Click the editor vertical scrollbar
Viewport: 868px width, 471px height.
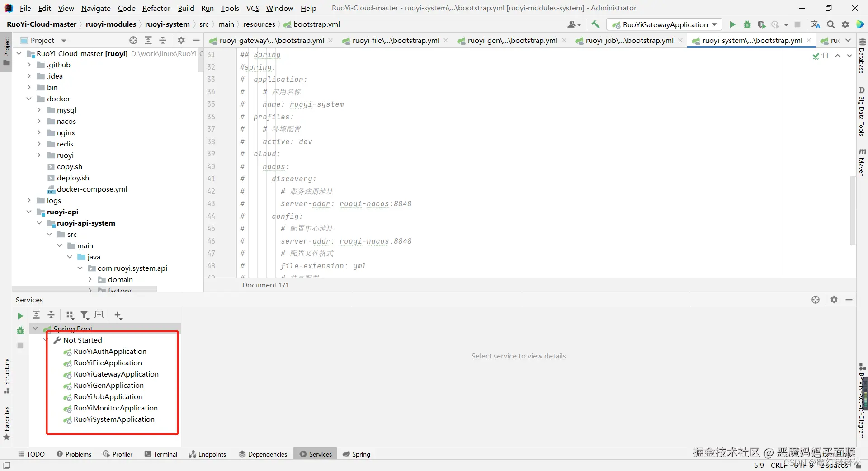coord(853,210)
